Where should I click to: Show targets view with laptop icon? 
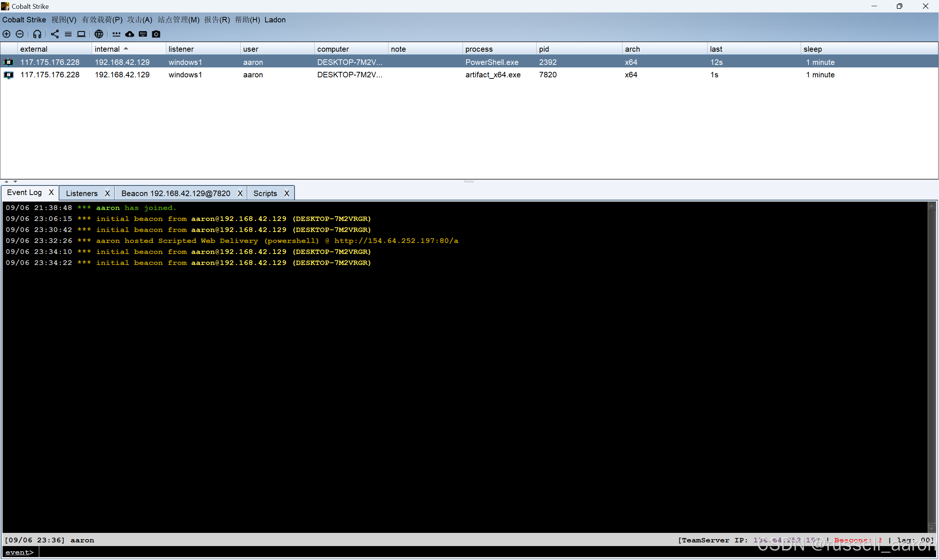81,34
